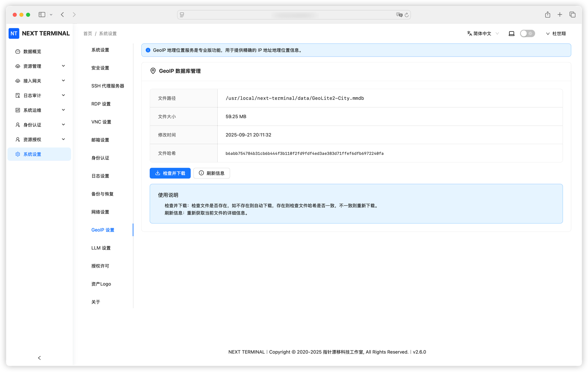Click the browser address bar field
Viewport: 588px width, 372px height.
(293, 15)
